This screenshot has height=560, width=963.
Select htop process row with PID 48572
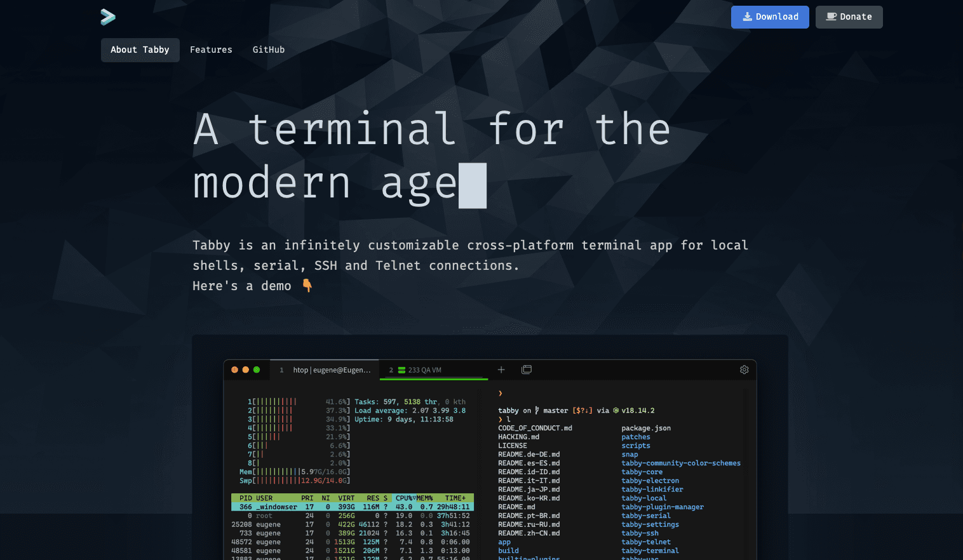(353, 542)
